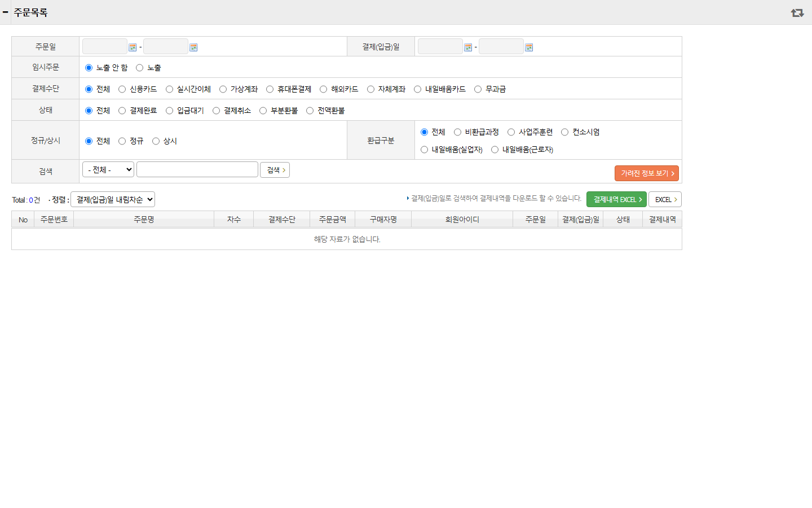Viewport: 812px width, 508px height.
Task: Click the 주문번호 column header
Action: pyautogui.click(x=54, y=220)
